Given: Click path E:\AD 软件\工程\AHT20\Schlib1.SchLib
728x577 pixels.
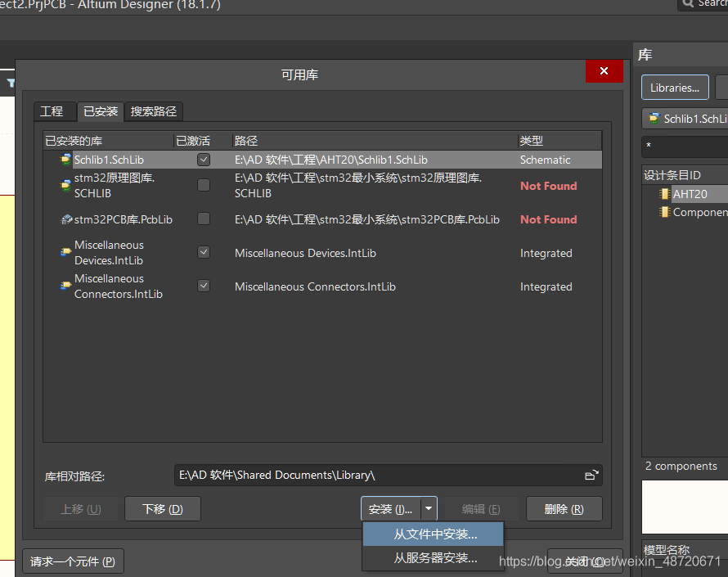Looking at the screenshot, I should click(331, 160).
